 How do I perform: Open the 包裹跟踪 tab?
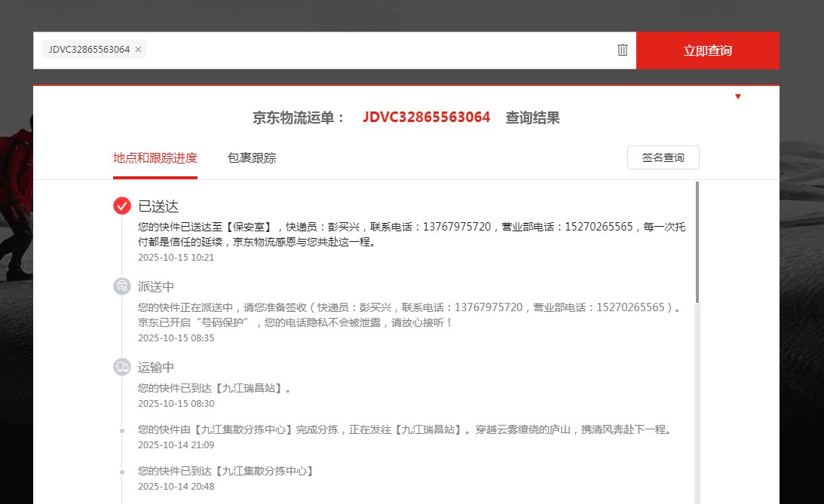click(252, 158)
